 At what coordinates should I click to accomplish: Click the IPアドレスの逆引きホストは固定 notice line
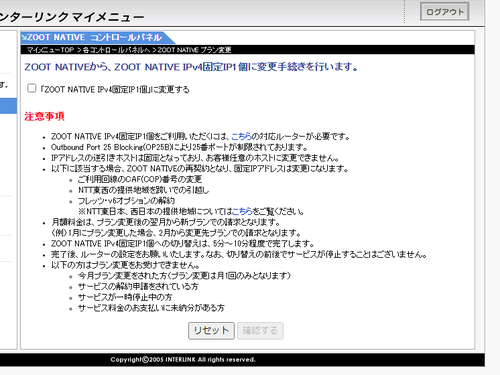pos(195,158)
